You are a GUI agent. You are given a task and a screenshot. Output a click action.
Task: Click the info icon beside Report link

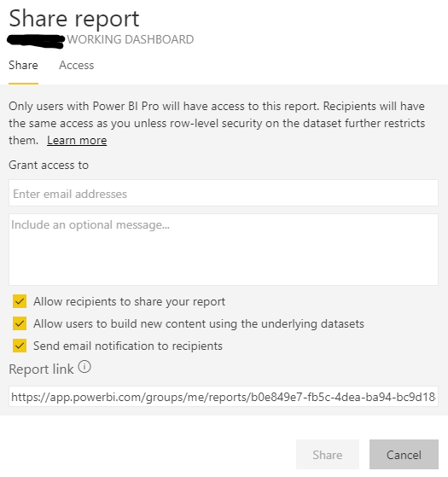[84, 367]
